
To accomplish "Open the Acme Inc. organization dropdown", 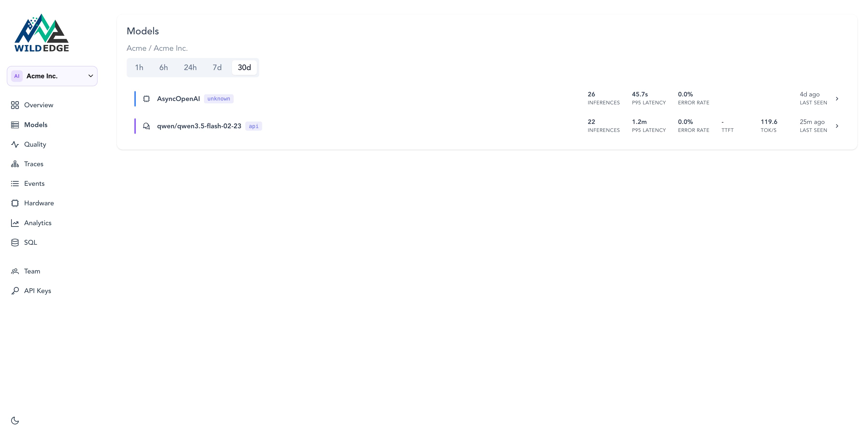I will click(52, 76).
